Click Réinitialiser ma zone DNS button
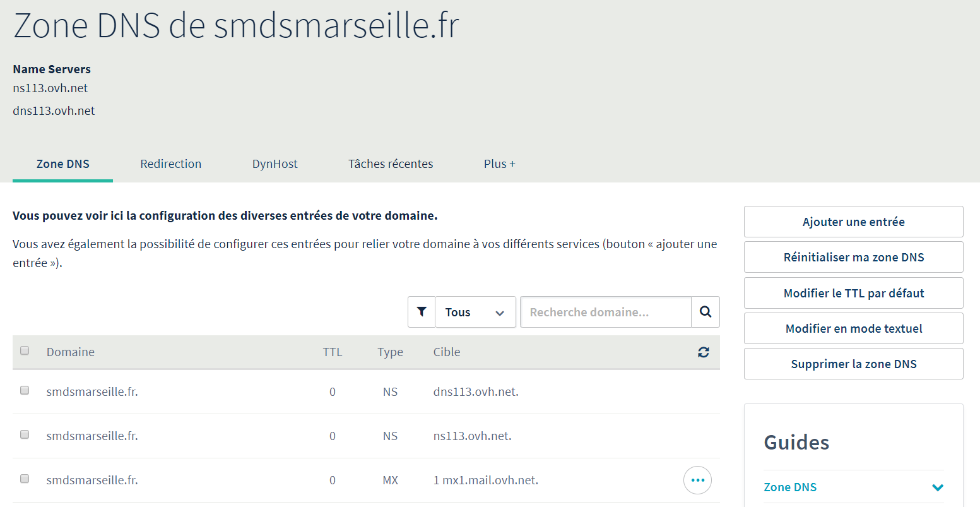 (x=853, y=257)
